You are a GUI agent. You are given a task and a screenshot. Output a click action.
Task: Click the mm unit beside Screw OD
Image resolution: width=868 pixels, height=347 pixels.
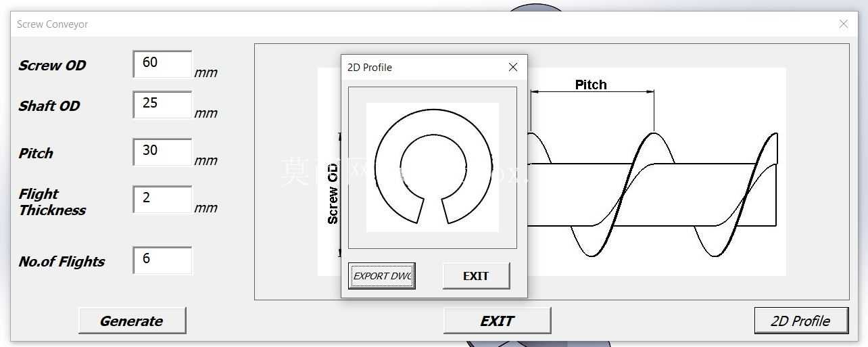pos(206,73)
